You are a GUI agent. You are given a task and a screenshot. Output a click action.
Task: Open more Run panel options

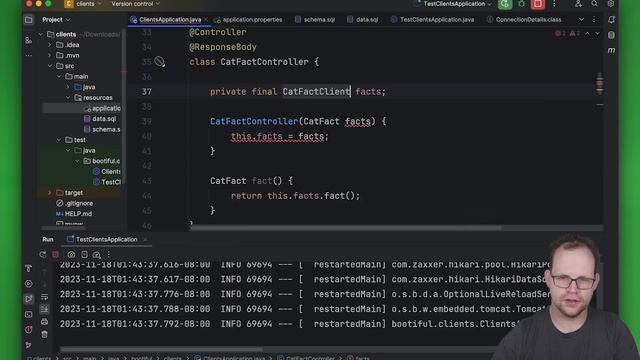(x=109, y=255)
